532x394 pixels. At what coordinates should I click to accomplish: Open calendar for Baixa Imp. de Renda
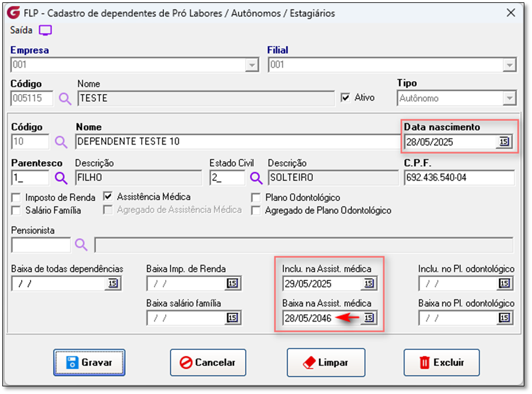(x=232, y=283)
